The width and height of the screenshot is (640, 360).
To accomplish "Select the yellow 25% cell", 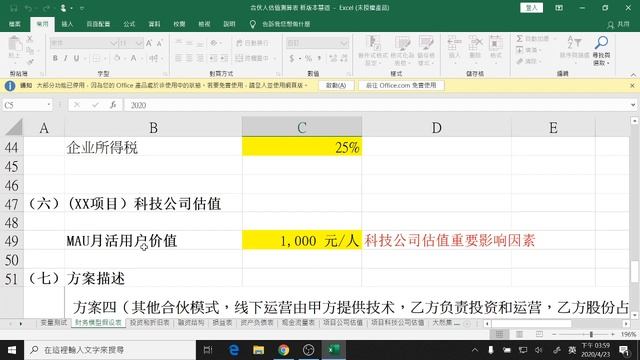I will (x=302, y=147).
